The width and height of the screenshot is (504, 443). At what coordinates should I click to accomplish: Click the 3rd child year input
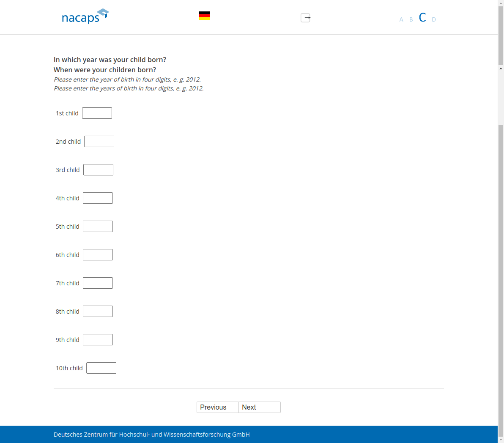(x=98, y=170)
